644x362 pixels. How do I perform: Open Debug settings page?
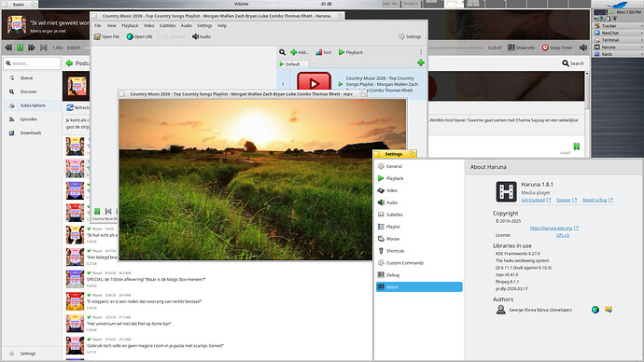coord(419,275)
